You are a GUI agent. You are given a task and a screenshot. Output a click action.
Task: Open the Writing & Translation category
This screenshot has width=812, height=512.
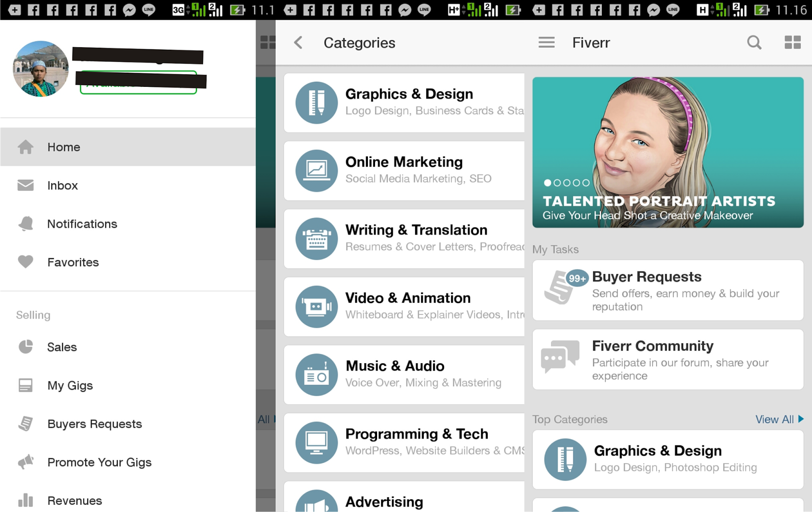(x=404, y=239)
